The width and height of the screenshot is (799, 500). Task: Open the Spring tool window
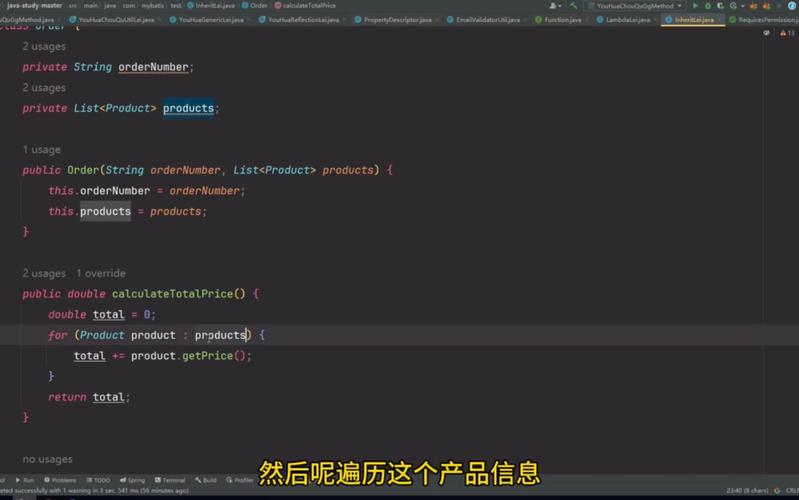click(132, 480)
